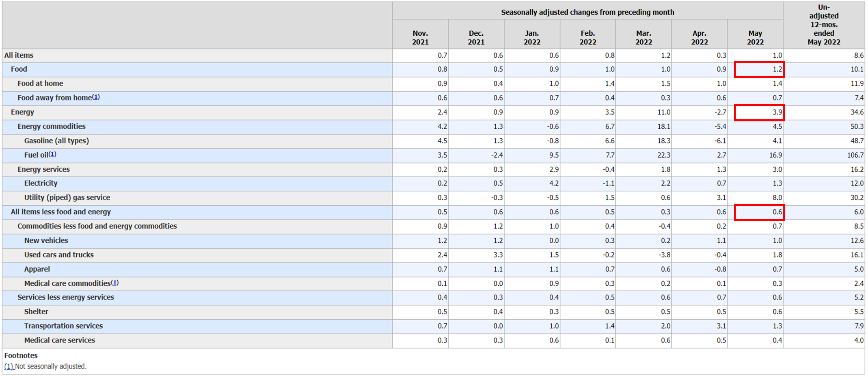Select the 'Food' row label
The image size is (868, 377).
click(19, 69)
